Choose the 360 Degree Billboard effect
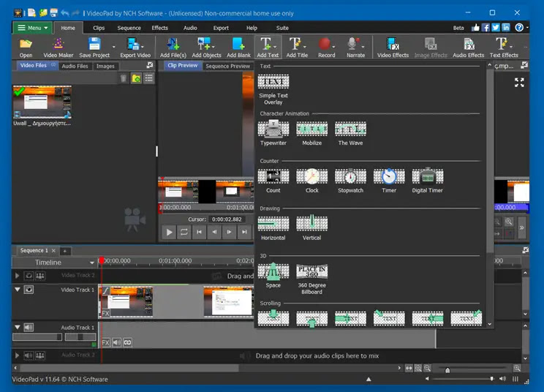This screenshot has height=392, width=544. [x=312, y=279]
